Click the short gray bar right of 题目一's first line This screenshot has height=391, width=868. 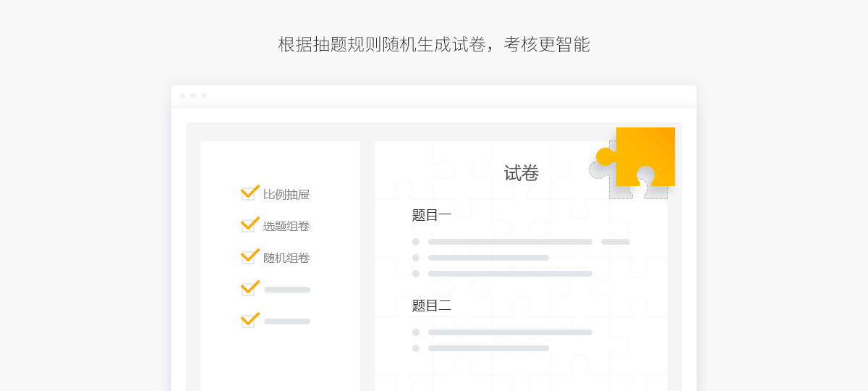pos(616,242)
